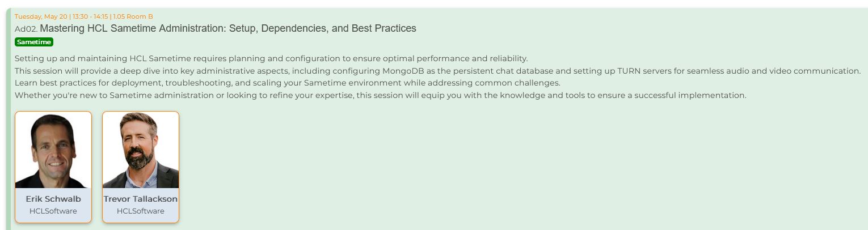Click HCLSoftware under Trevor Tallackson
The image size is (868, 230).
click(141, 211)
